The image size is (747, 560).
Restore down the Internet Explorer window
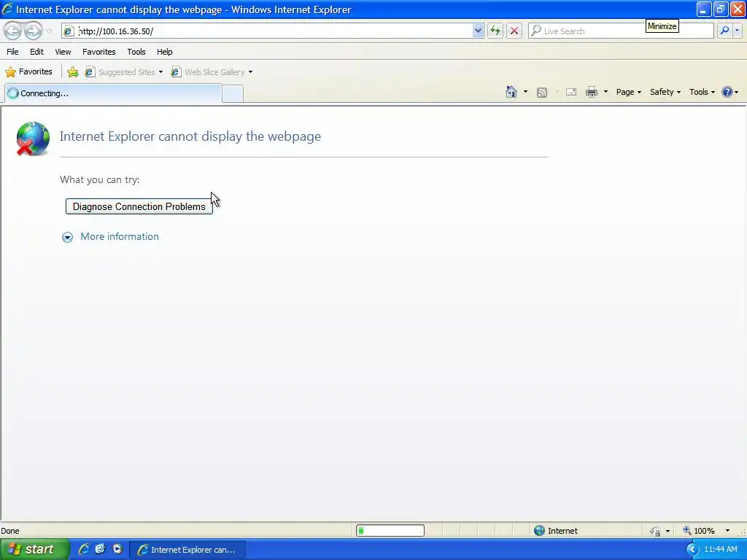(720, 9)
